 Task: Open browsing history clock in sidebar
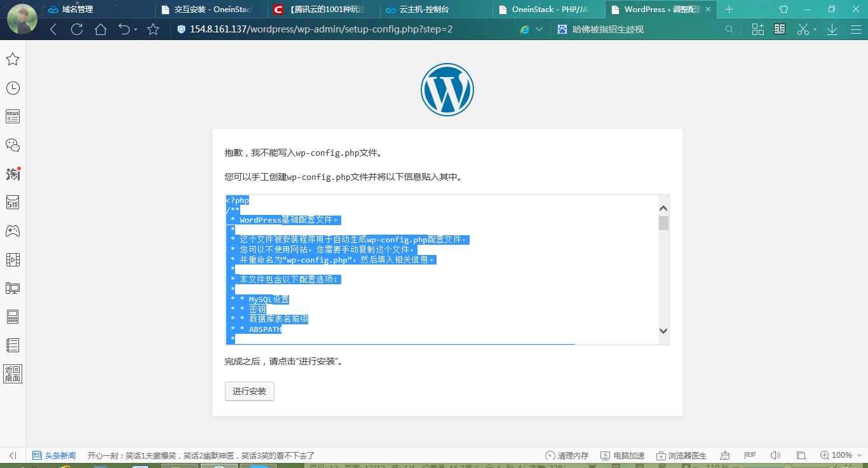(12, 88)
